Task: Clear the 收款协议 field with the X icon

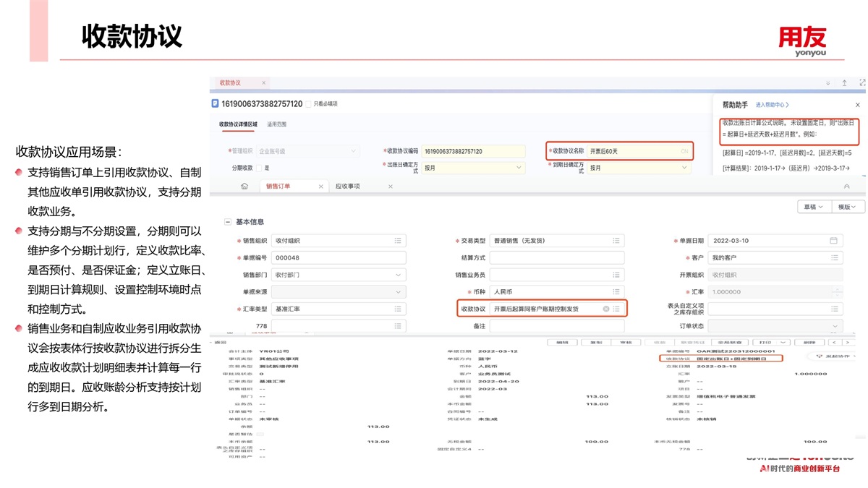Action: pyautogui.click(x=606, y=309)
